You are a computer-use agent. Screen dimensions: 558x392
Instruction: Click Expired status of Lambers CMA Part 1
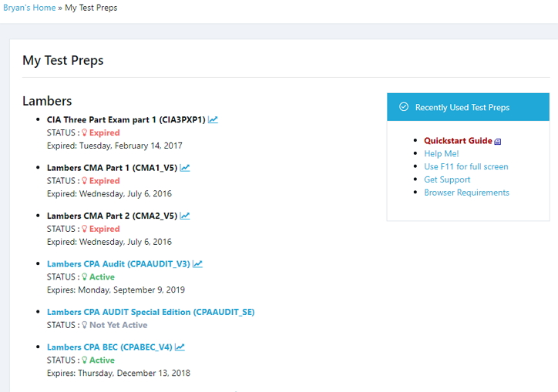coord(104,181)
